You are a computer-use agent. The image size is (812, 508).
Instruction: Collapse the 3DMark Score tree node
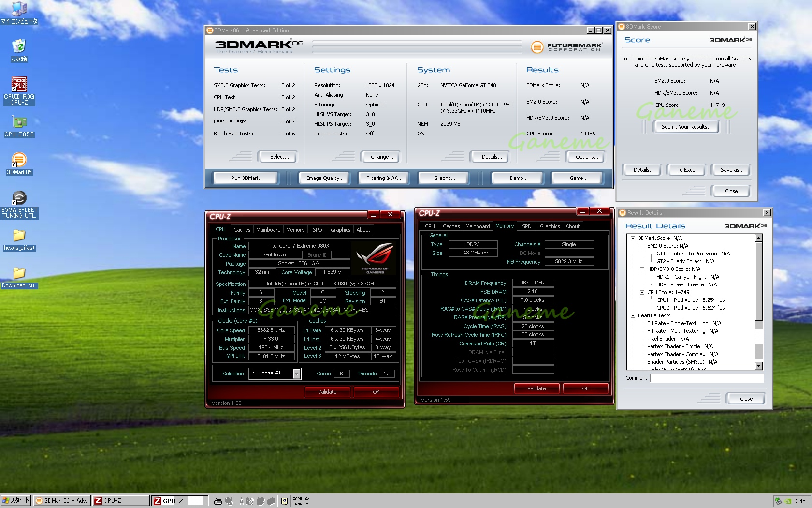(x=633, y=238)
